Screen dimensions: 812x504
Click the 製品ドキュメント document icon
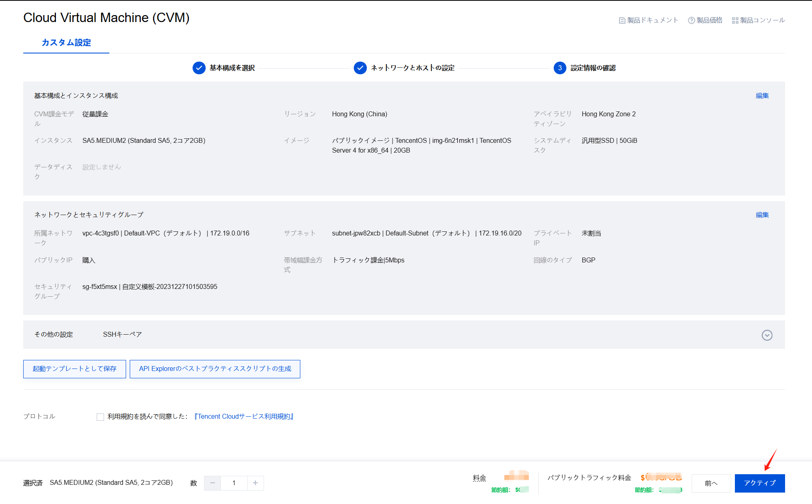click(x=622, y=20)
